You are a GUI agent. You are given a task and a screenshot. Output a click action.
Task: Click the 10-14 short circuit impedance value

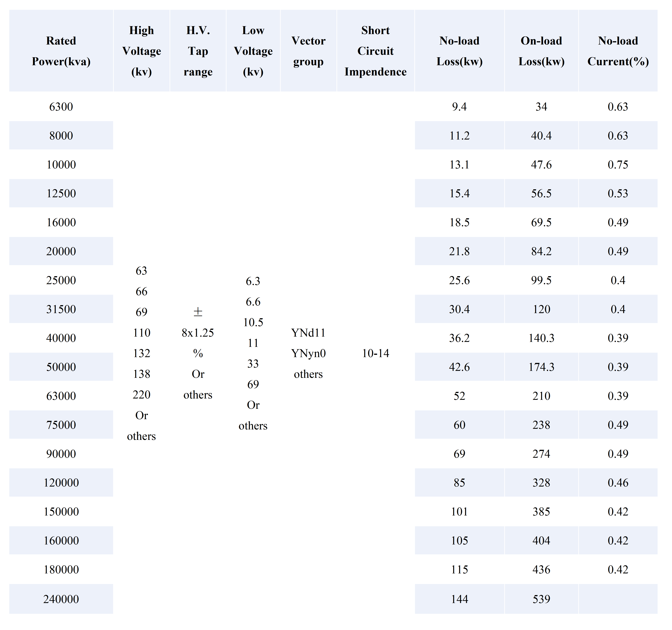[376, 353]
